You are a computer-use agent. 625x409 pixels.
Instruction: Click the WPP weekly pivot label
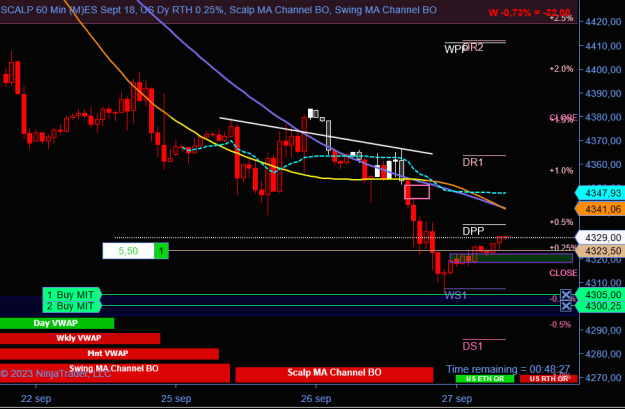click(x=454, y=49)
